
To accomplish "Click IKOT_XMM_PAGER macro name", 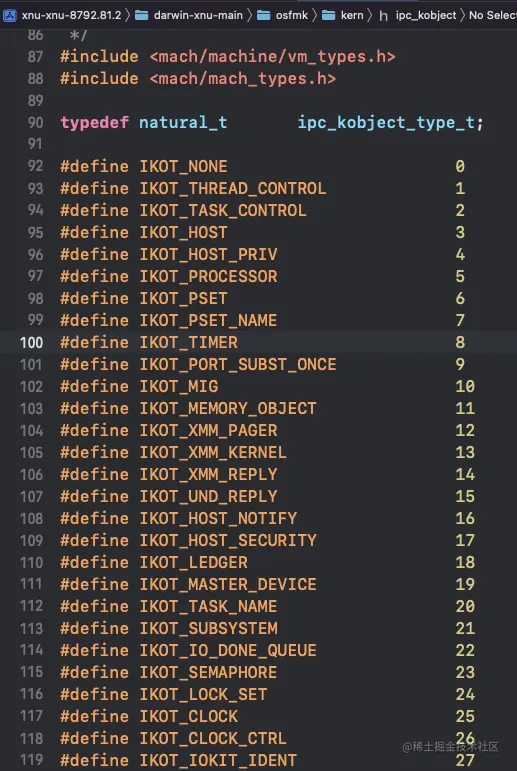I will coord(208,430).
